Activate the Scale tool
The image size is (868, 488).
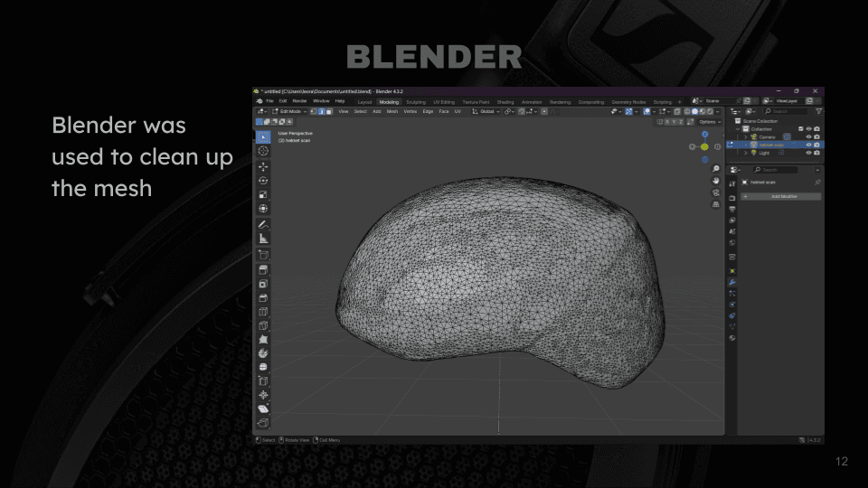(x=263, y=194)
